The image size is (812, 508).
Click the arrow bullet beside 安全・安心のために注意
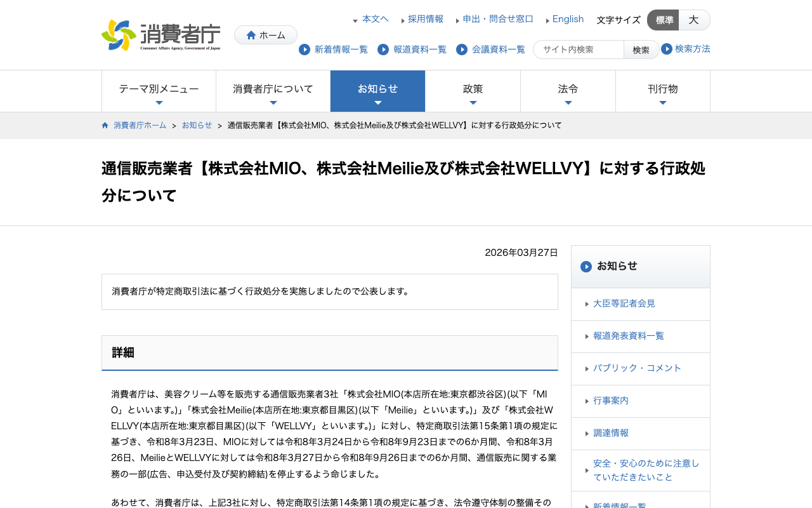pos(587,471)
